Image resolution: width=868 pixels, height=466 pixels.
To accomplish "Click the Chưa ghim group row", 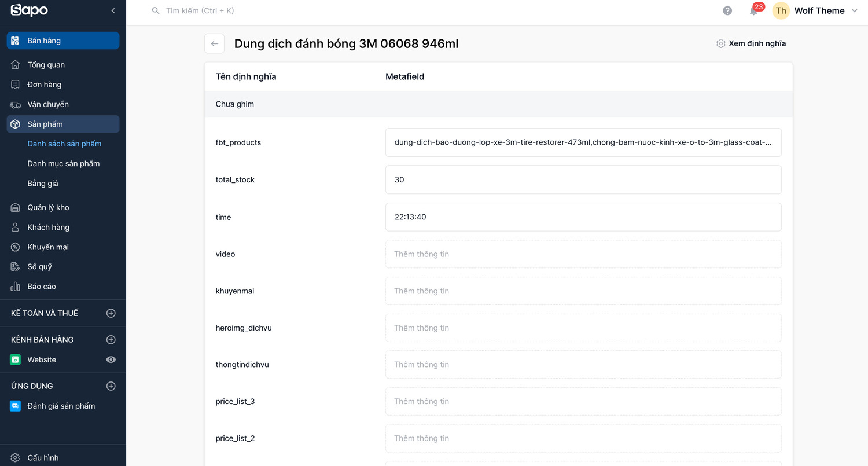I will 498,104.
